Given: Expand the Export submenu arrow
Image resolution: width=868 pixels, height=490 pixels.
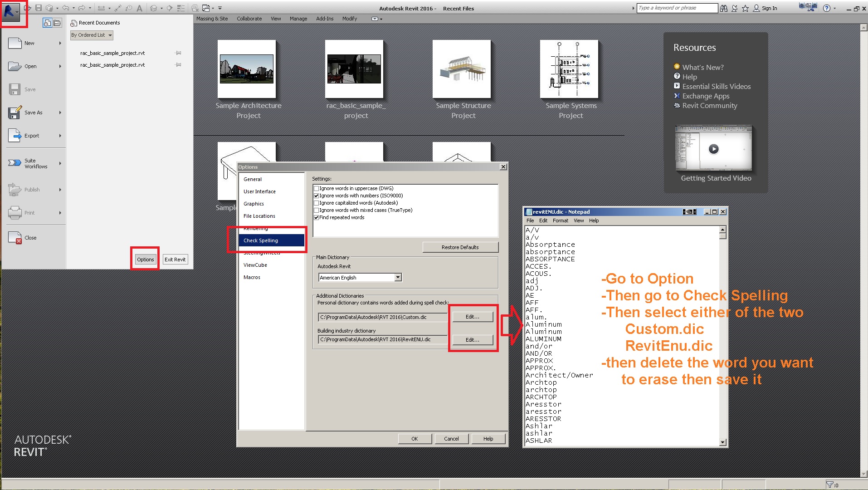Looking at the screenshot, I should click(60, 136).
